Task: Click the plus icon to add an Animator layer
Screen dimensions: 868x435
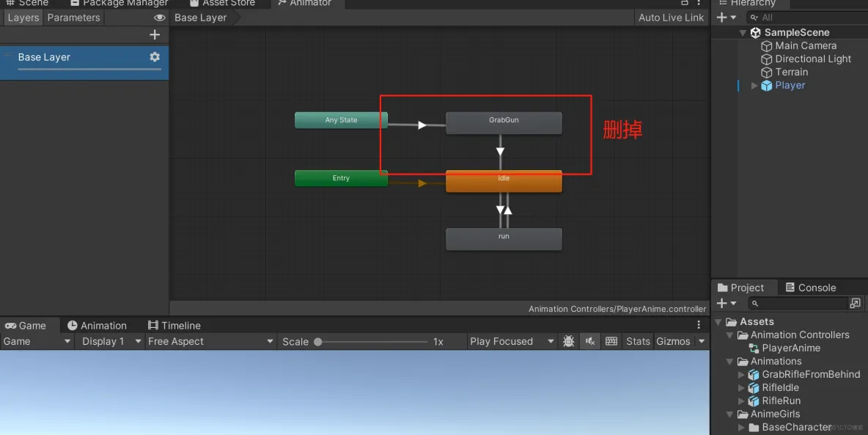Action: click(155, 34)
